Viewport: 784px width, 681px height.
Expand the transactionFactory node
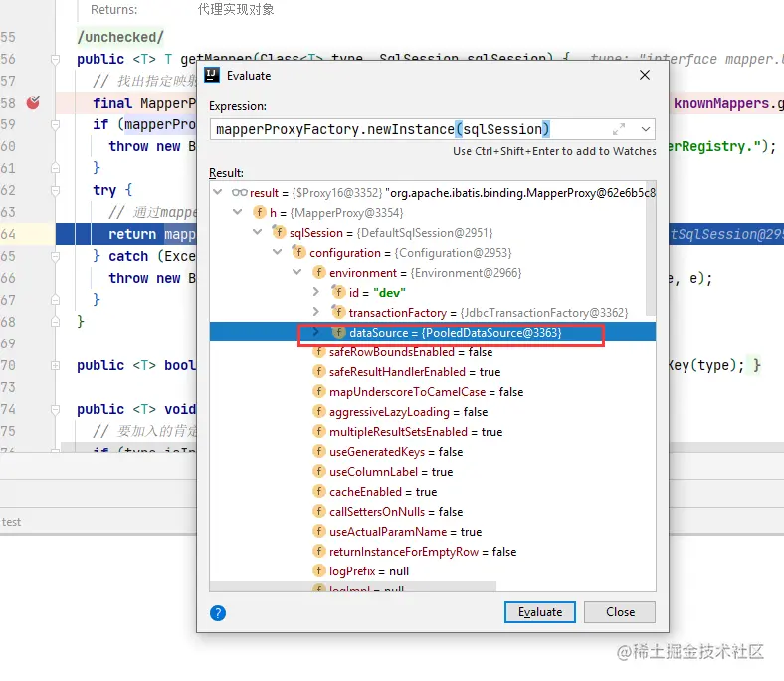pyautogui.click(x=316, y=312)
